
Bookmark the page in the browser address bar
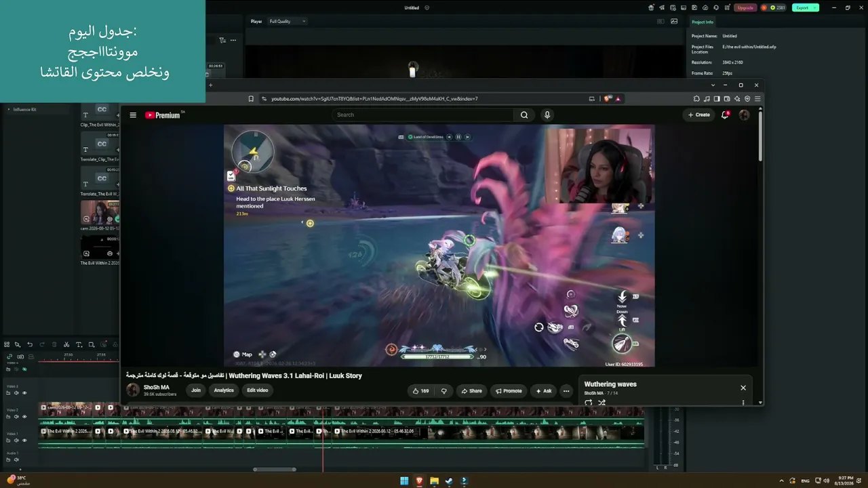pyautogui.click(x=251, y=99)
